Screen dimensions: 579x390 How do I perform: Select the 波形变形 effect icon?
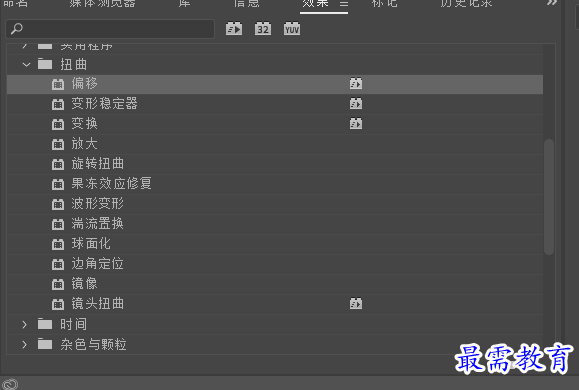pyautogui.click(x=58, y=204)
